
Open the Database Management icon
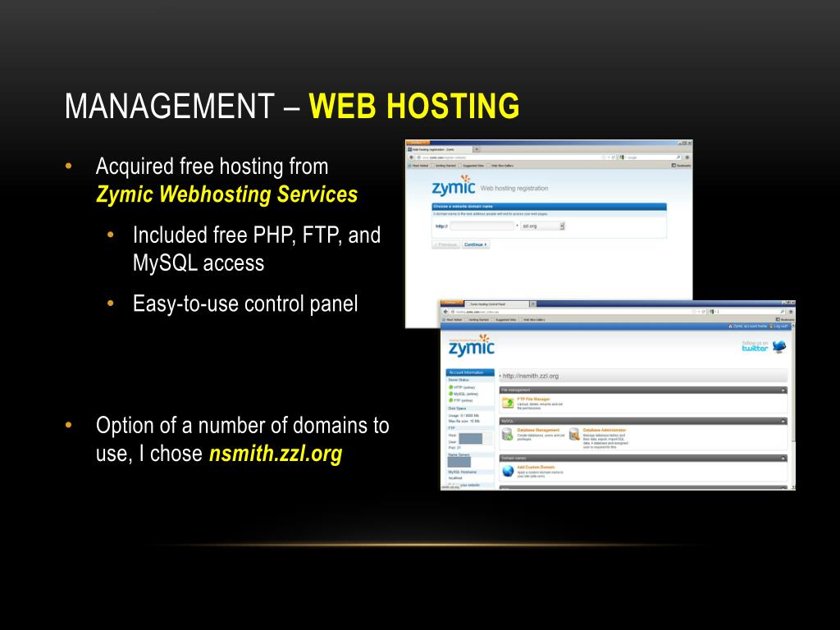[x=507, y=435]
